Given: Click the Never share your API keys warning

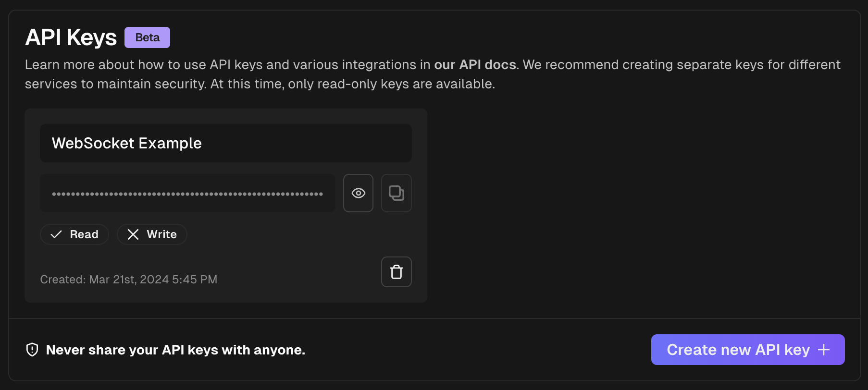Looking at the screenshot, I should point(175,350).
